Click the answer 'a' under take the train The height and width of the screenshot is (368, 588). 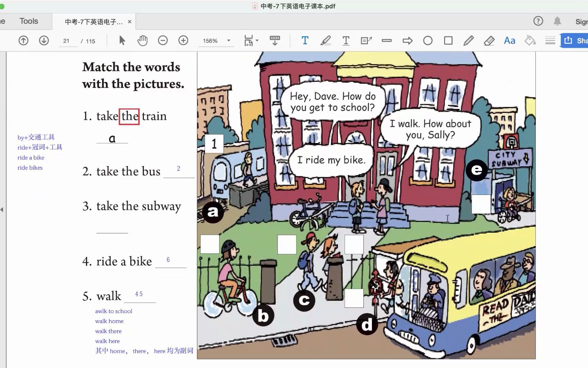coord(112,138)
